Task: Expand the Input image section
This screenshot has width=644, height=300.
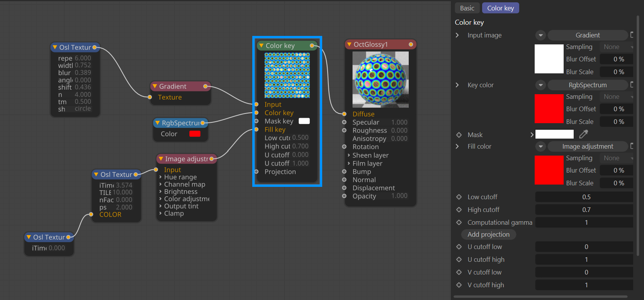Action: [x=457, y=35]
